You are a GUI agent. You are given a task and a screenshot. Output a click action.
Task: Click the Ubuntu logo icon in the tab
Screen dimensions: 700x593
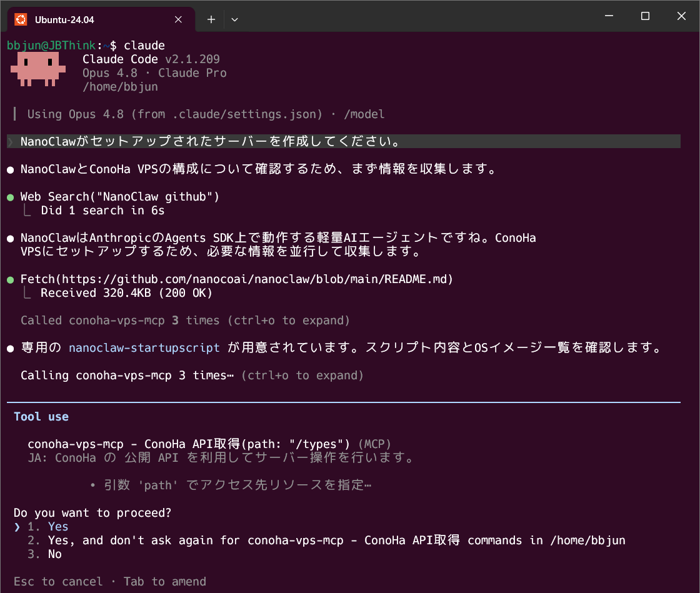(x=21, y=19)
